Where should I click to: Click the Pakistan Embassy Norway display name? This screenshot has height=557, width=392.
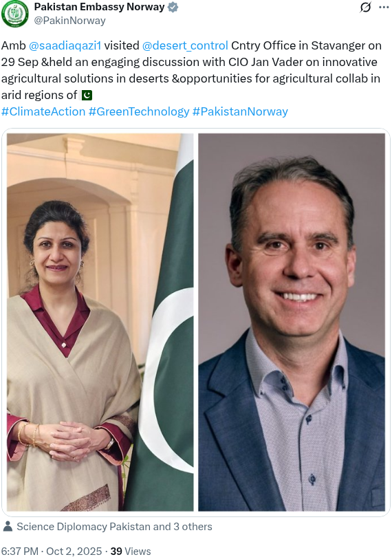100,7
